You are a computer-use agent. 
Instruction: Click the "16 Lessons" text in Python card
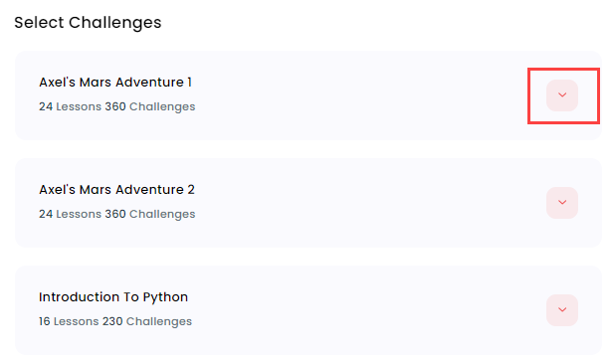tap(69, 321)
